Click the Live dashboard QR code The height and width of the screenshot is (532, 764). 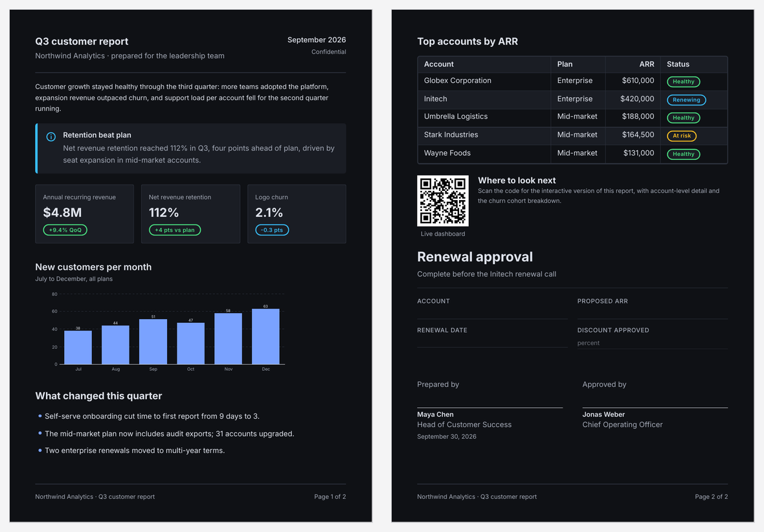click(442, 201)
